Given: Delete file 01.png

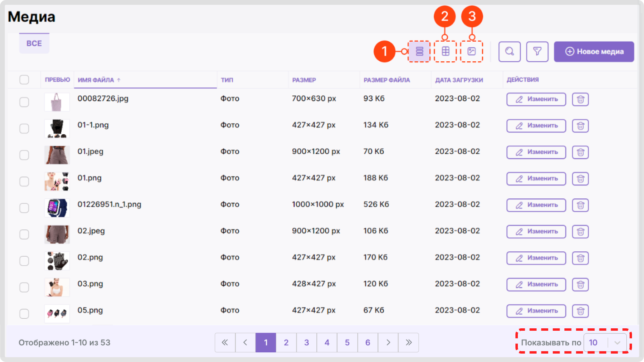Looking at the screenshot, I should pyautogui.click(x=580, y=178).
